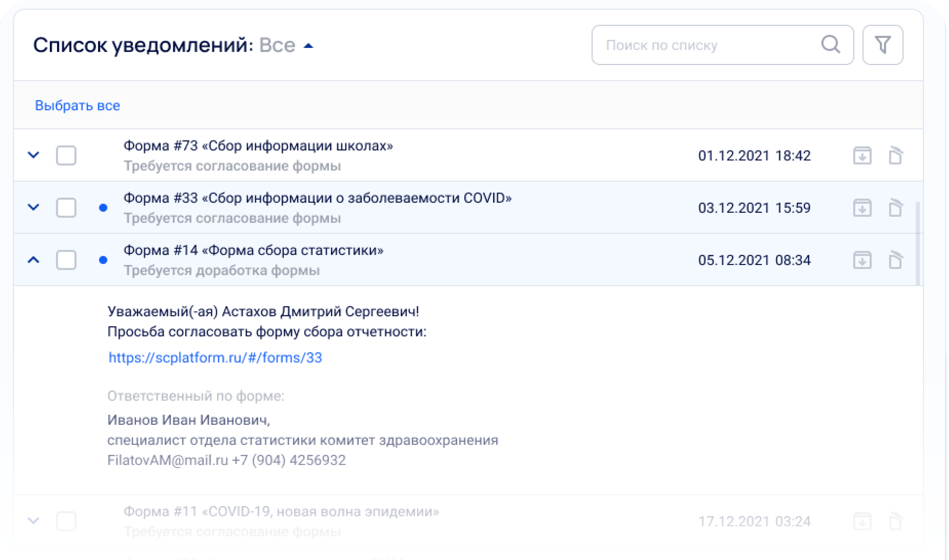The width and height of the screenshot is (949, 560).
Task: Click the 'Список уведомлений:' heading
Action: 144,45
